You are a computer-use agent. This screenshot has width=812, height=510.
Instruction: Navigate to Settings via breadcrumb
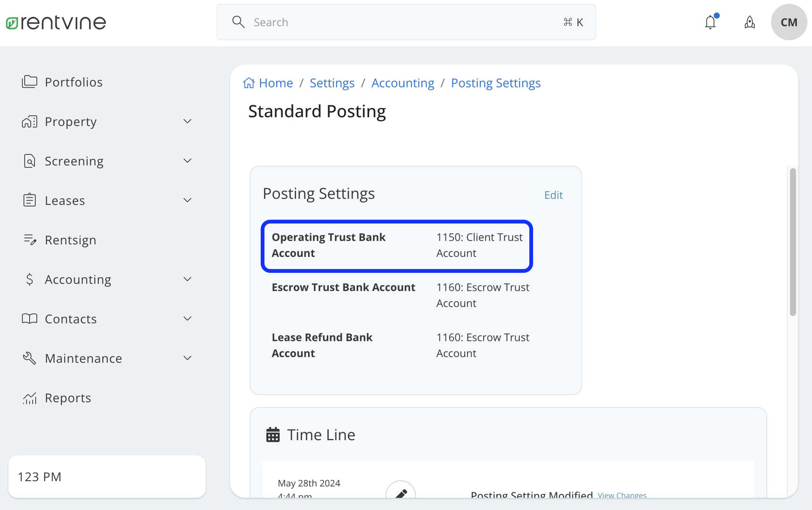(332, 82)
